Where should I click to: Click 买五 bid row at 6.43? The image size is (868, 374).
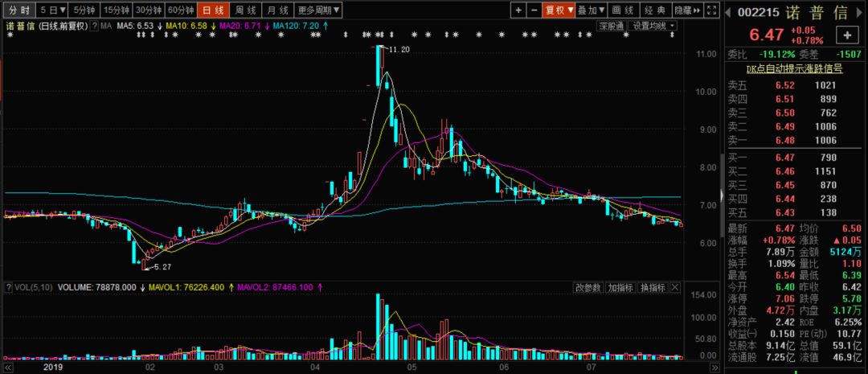(x=795, y=213)
